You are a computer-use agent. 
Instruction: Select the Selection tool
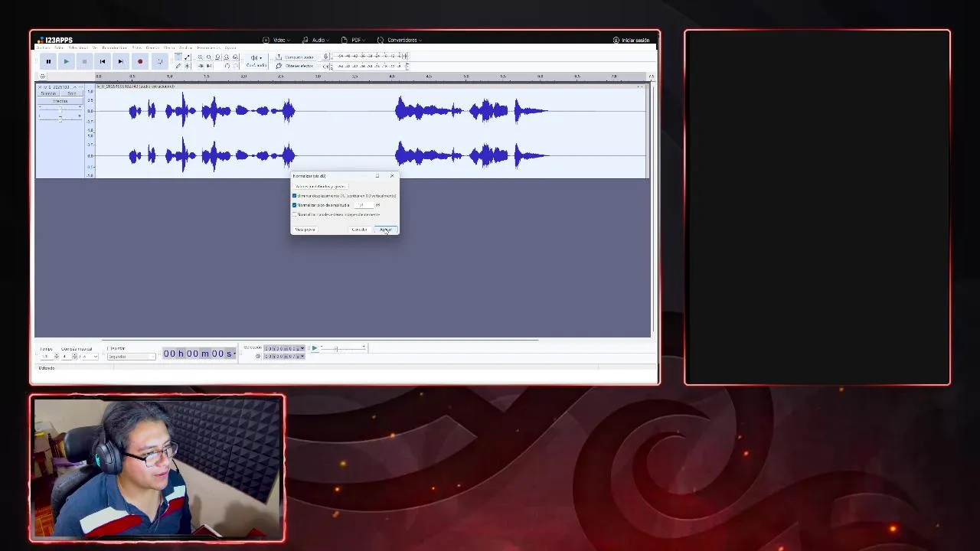[x=178, y=57]
